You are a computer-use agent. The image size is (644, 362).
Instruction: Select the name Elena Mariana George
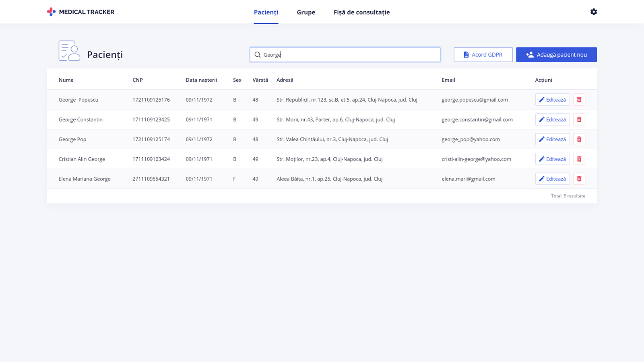click(x=85, y=179)
